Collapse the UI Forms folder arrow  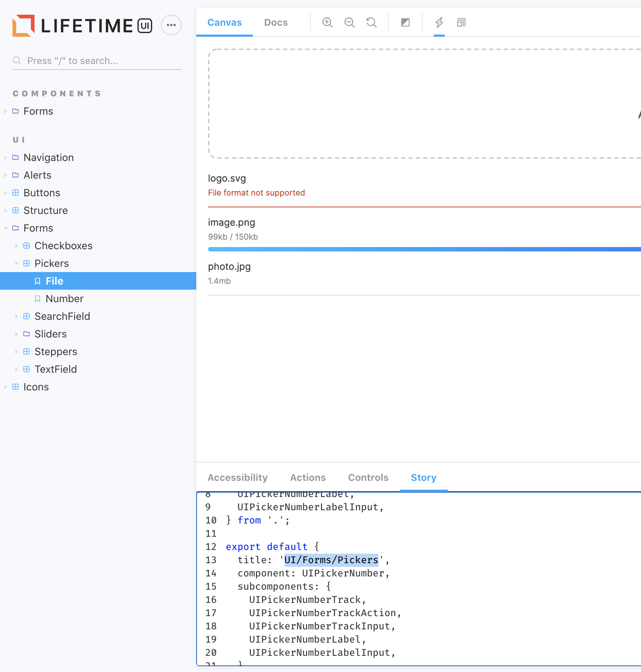pyautogui.click(x=6, y=228)
